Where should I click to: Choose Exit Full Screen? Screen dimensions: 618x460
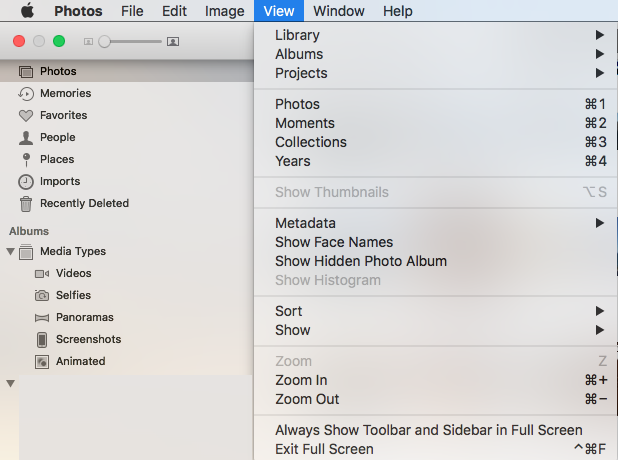coord(436,449)
